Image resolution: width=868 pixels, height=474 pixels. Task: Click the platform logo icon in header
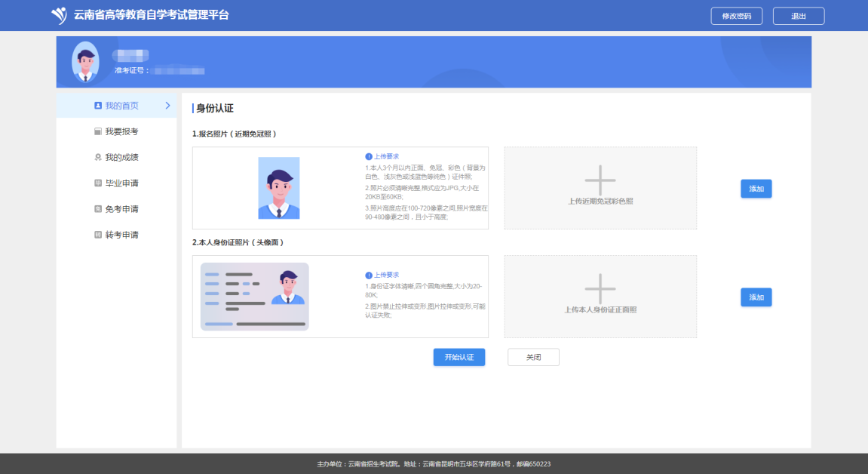coord(59,15)
